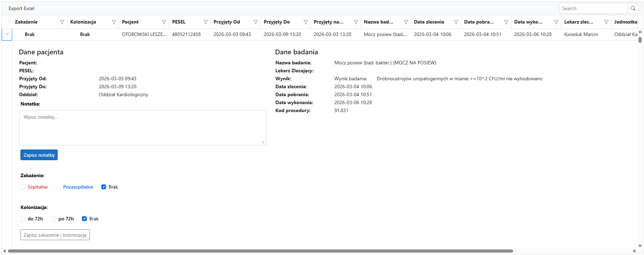Click into the Wpisz notatkę text area
Screen dimensions: 644x255
pos(142,128)
